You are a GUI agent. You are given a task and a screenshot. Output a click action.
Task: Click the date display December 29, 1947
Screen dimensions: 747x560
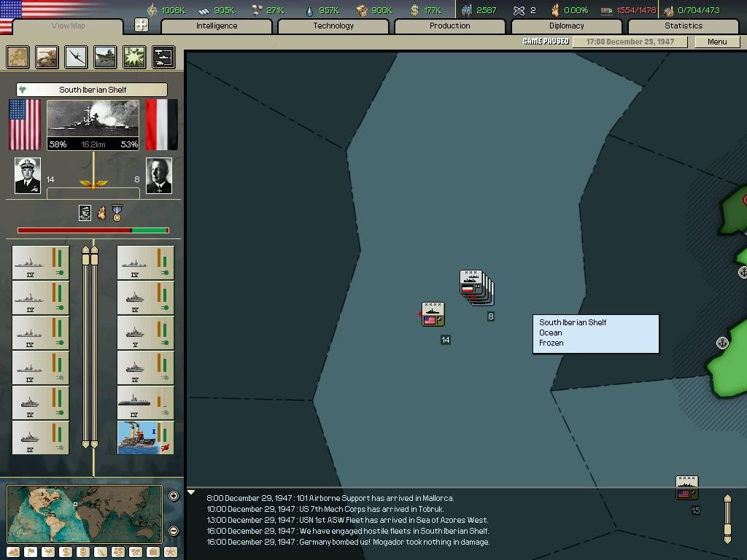coord(632,42)
